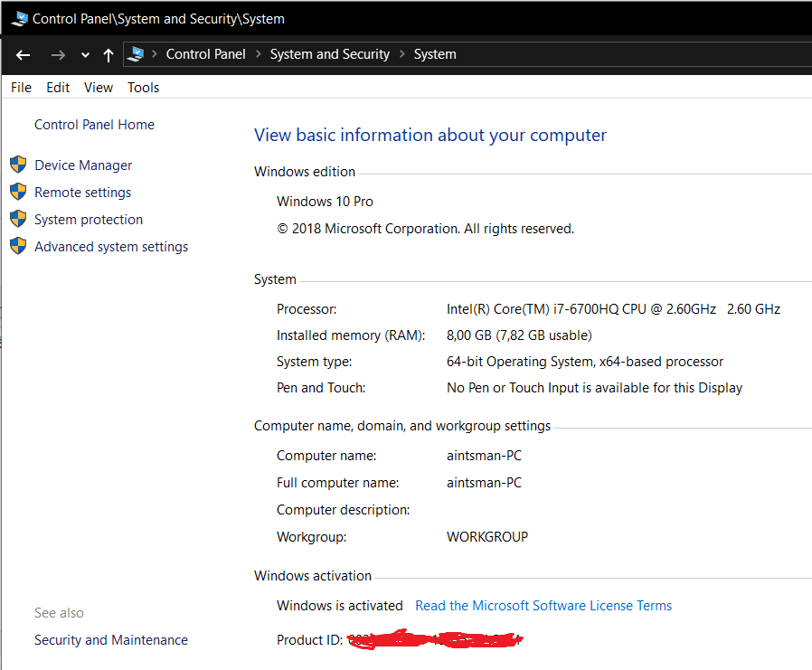Click shield icon beside Advanced system settings

[18, 246]
